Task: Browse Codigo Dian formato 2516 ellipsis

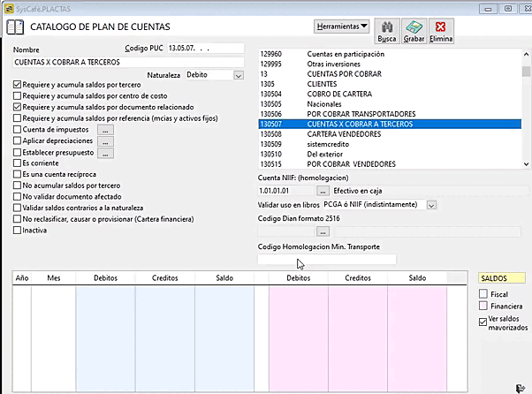Action: [323, 232]
